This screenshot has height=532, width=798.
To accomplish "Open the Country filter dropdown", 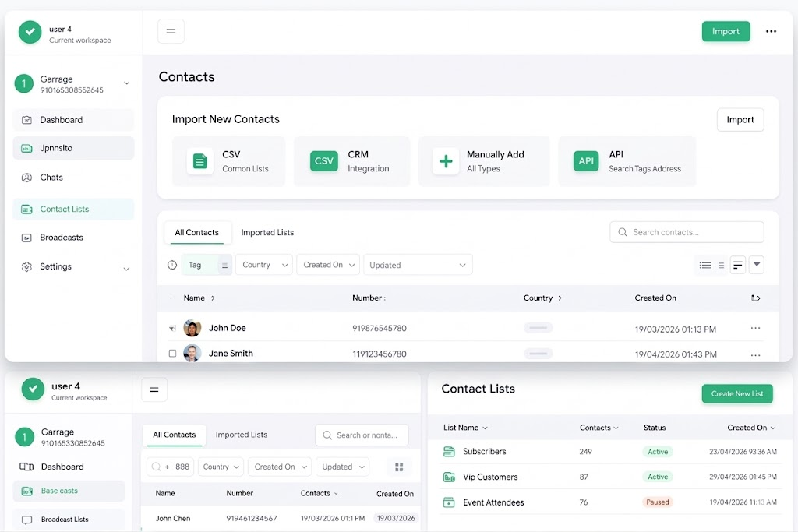I will coord(263,265).
